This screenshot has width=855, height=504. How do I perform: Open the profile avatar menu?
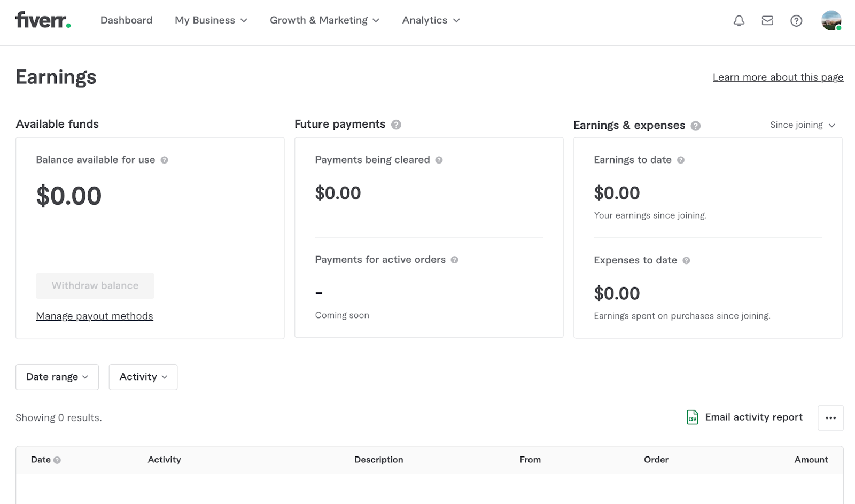pyautogui.click(x=831, y=21)
